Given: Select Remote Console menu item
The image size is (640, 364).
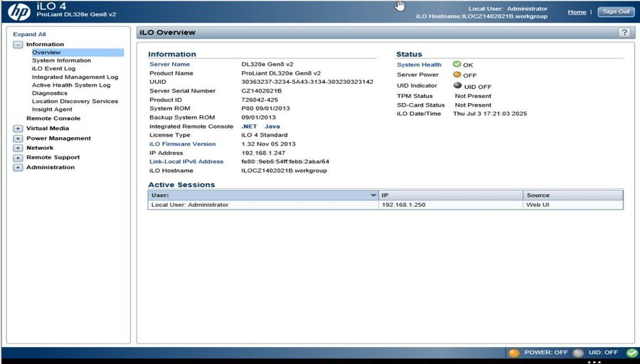Looking at the screenshot, I should [53, 119].
